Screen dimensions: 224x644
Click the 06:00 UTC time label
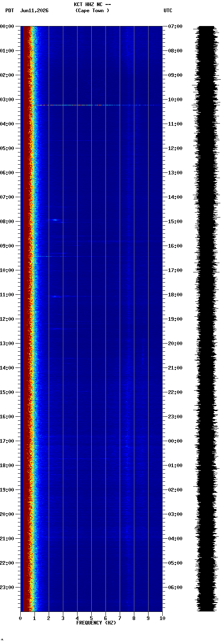click(175, 587)
